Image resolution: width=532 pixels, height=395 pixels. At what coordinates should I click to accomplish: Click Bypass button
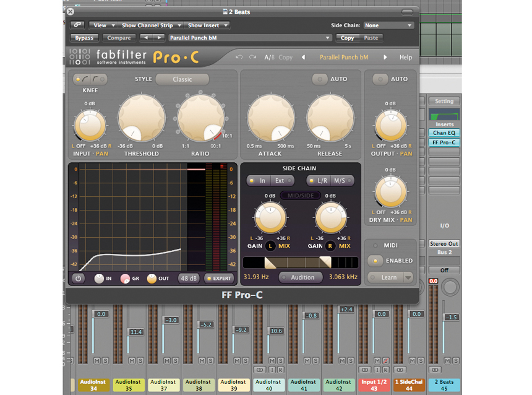pos(84,38)
